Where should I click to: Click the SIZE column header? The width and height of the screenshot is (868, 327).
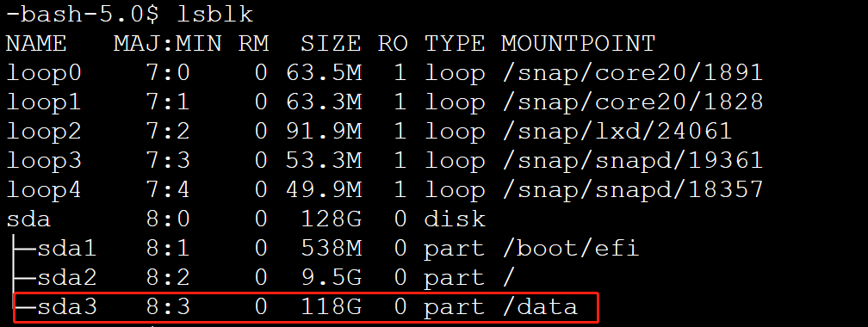coord(331,44)
